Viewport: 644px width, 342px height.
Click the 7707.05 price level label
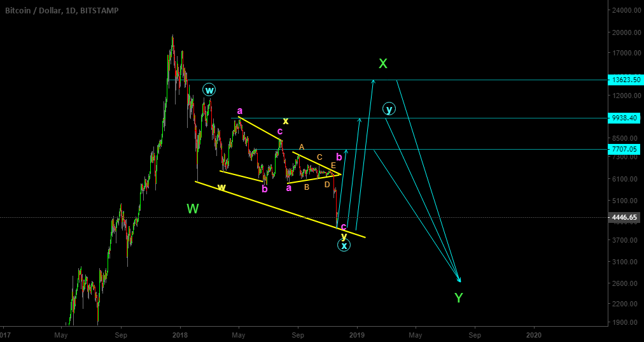coord(624,149)
